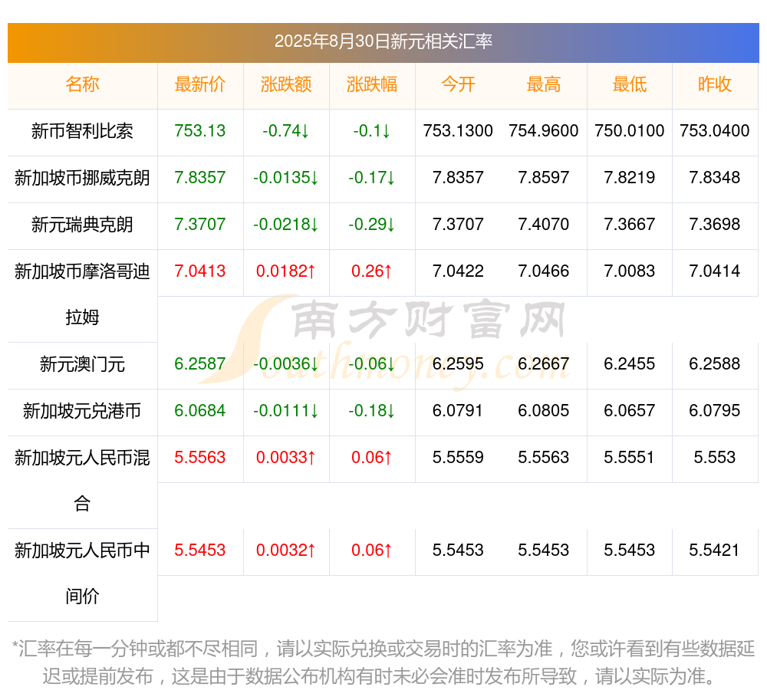The width and height of the screenshot is (767, 700).
Task: Click the 754.9600 high value
Action: tap(544, 131)
